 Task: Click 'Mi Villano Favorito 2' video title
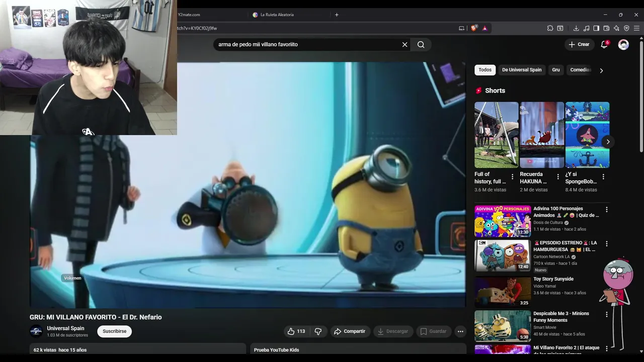[567, 350]
